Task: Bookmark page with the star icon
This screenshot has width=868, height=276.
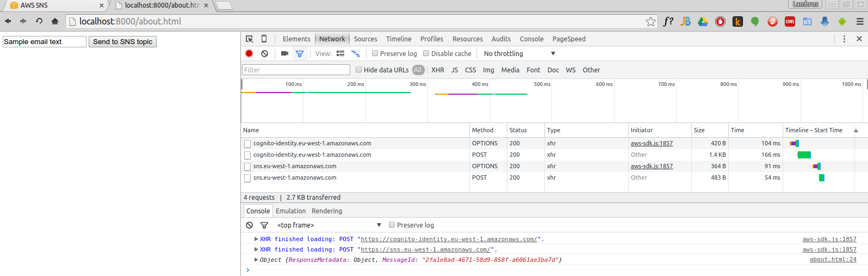Action: 650,21
